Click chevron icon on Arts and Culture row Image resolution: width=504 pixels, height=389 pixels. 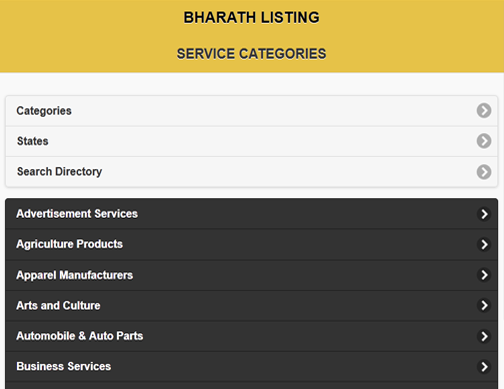coord(484,305)
